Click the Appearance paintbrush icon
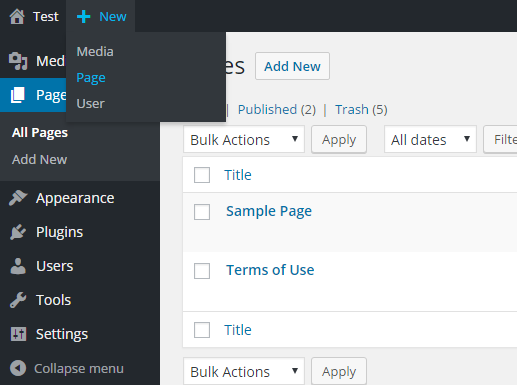The width and height of the screenshot is (517, 385). 18,198
